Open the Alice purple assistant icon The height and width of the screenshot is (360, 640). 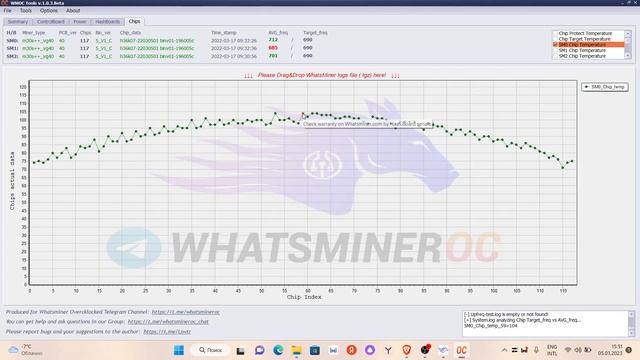[x=370, y=350]
